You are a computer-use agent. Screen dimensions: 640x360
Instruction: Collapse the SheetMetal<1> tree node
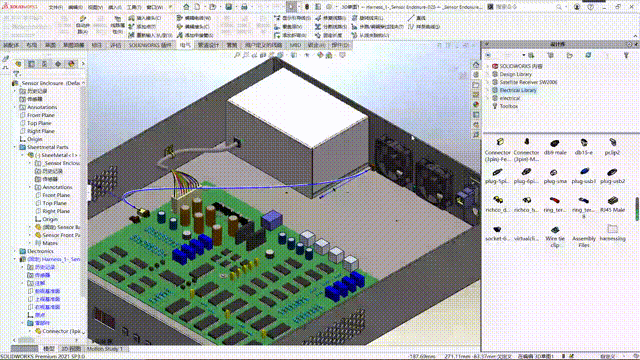(23, 155)
